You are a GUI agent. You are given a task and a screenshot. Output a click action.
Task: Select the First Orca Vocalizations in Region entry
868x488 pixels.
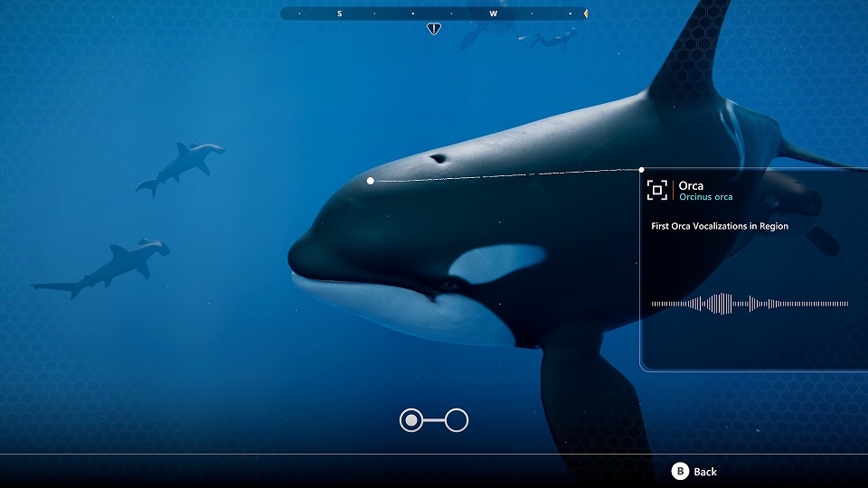pos(720,226)
